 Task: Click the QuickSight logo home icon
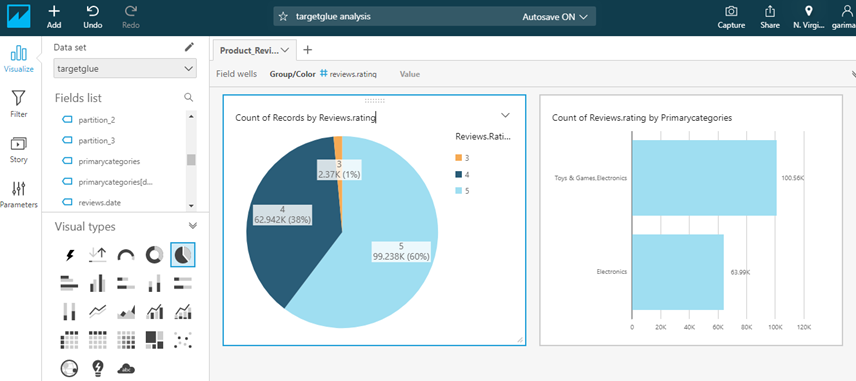pos(19,17)
